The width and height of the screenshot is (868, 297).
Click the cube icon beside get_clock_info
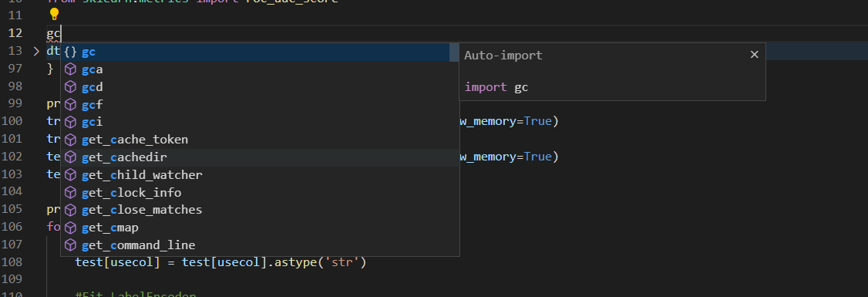click(70, 193)
